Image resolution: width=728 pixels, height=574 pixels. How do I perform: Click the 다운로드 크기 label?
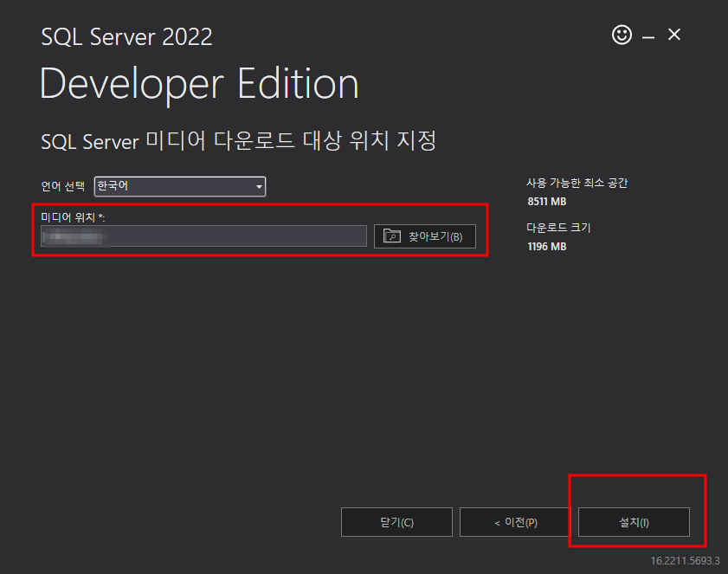pyautogui.click(x=558, y=228)
